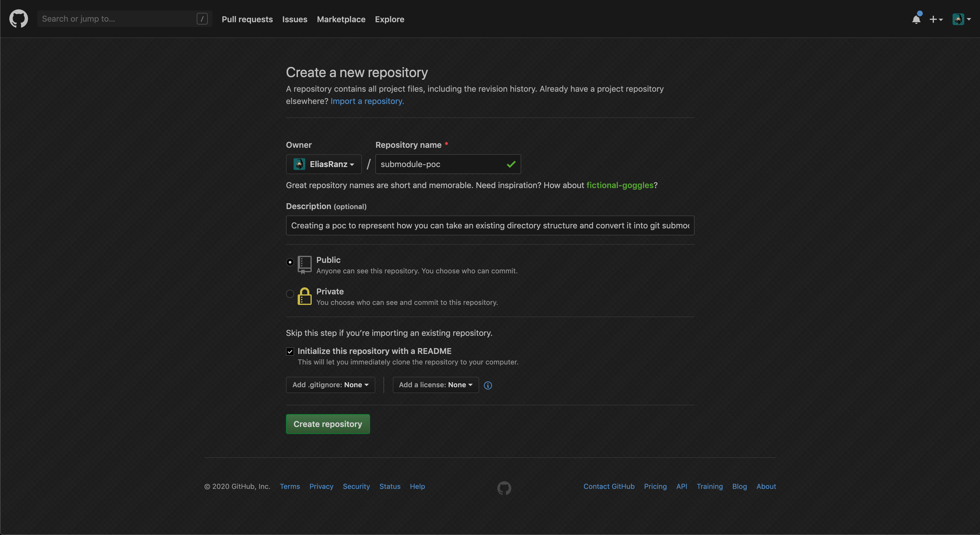Open the user avatar profile menu

point(961,19)
